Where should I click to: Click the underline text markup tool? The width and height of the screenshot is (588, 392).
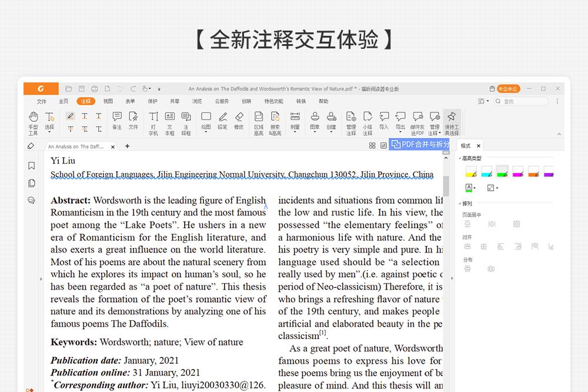99,116
